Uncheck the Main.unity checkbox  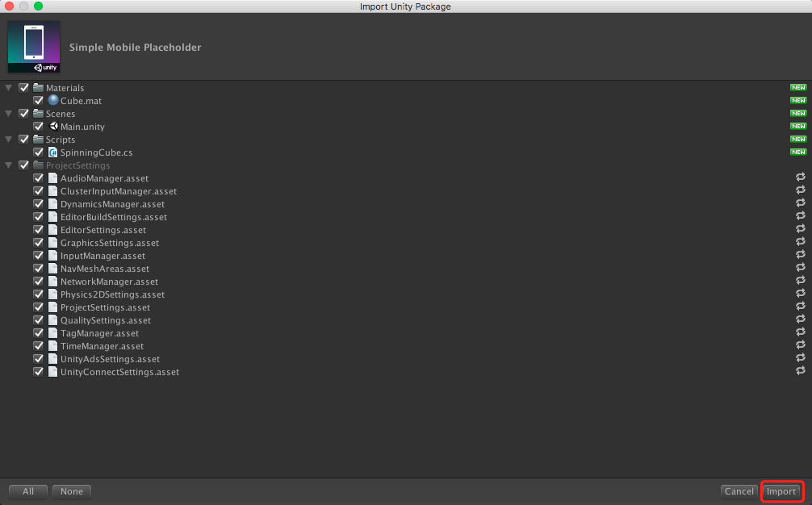pos(38,126)
